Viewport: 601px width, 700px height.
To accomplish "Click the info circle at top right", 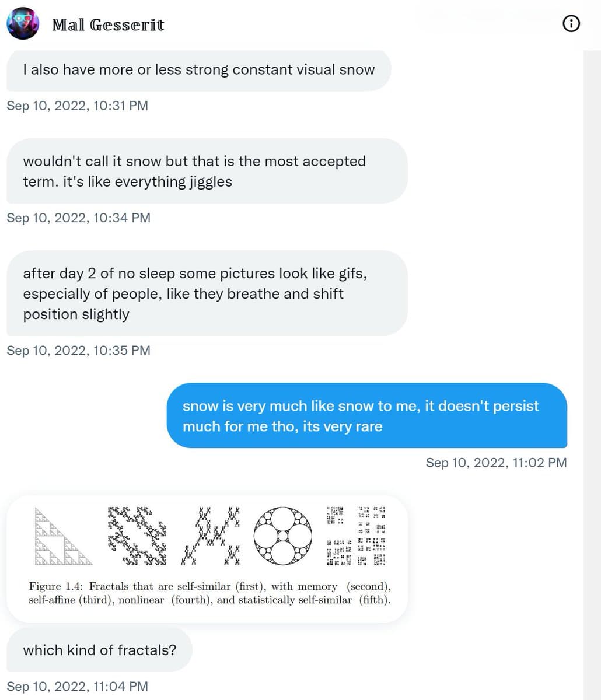I will tap(571, 23).
